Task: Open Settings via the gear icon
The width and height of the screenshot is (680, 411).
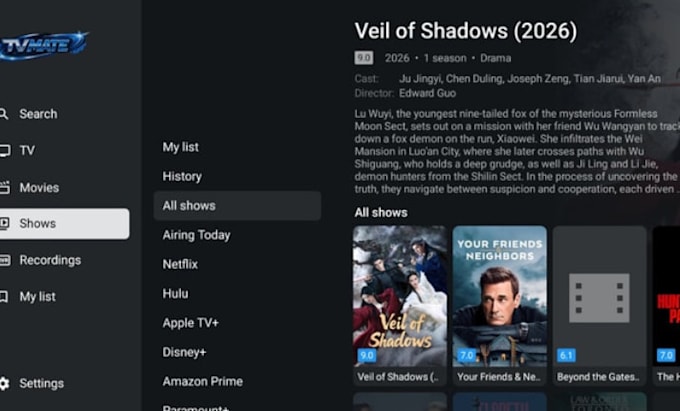Action: [4, 383]
